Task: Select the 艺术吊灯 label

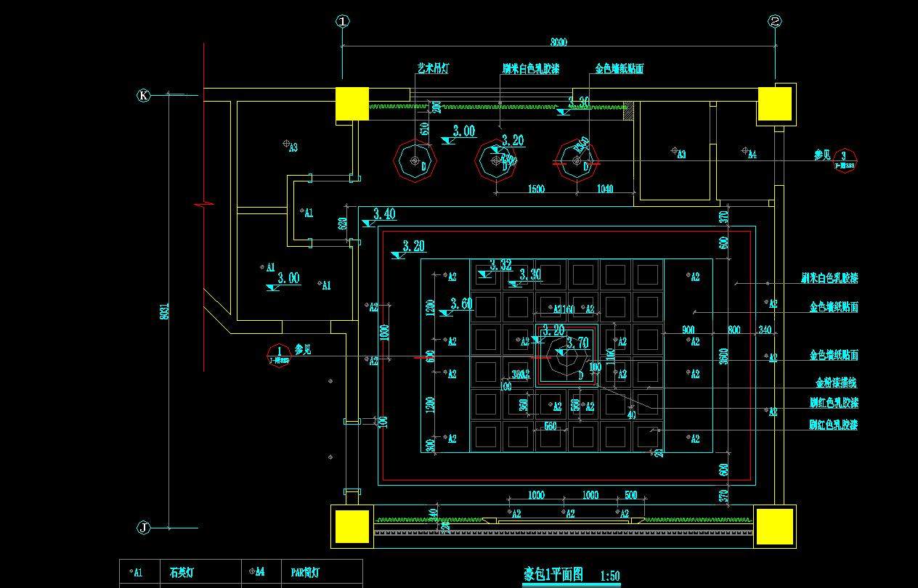Action: (x=432, y=68)
